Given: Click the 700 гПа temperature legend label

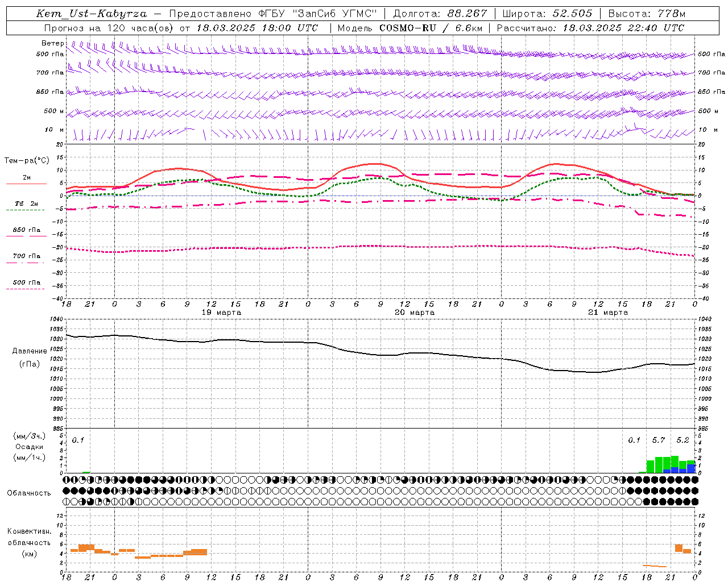Looking at the screenshot, I should coord(27,256).
